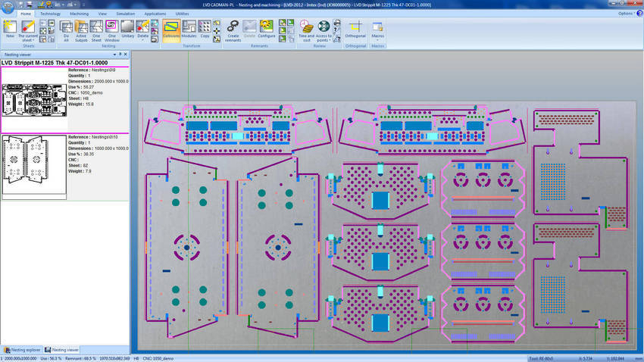
Task: Click the small arrow sheet icon in Sheets group
Action: tap(51, 23)
